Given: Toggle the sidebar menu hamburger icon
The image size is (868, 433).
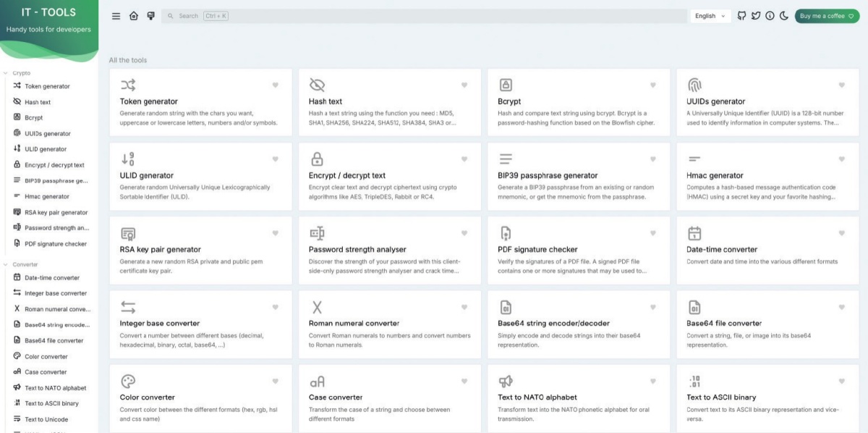Looking at the screenshot, I should tap(116, 16).
